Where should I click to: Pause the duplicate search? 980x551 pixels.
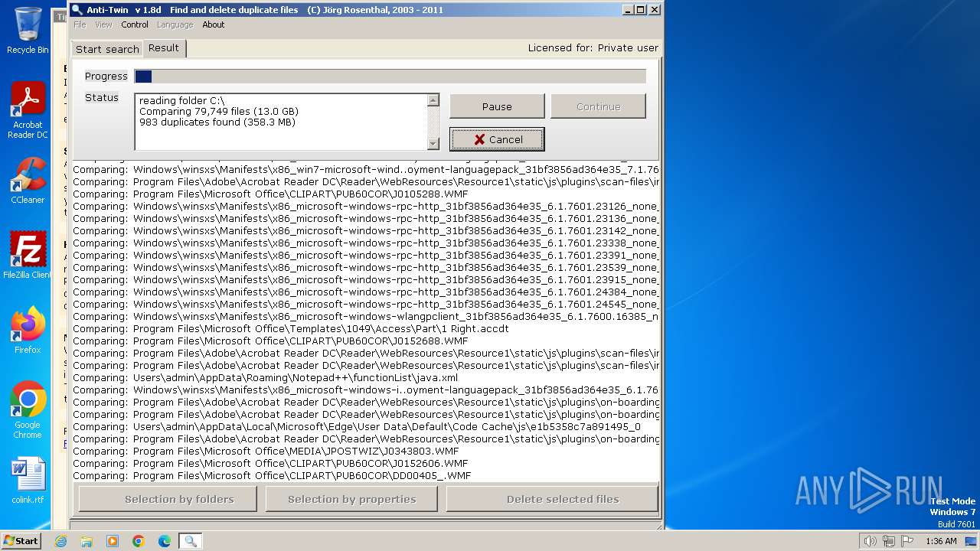click(497, 106)
